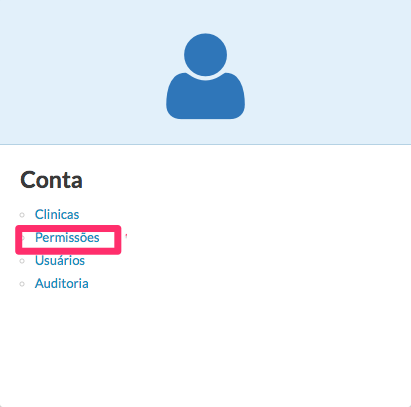Click the bullet marker beside Usuários
411x407 pixels.
pos(22,261)
